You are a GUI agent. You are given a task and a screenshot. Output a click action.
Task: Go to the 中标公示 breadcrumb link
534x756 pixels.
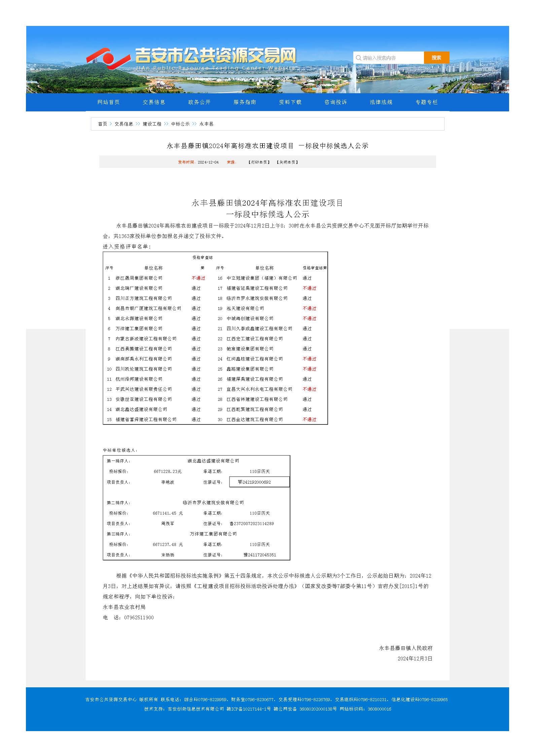click(x=180, y=124)
